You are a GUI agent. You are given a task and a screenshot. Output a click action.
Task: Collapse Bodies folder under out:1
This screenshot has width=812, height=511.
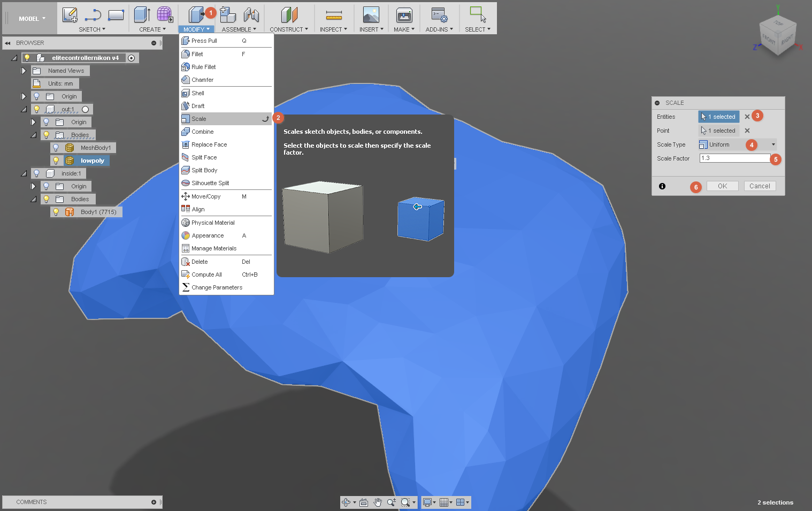click(33, 135)
